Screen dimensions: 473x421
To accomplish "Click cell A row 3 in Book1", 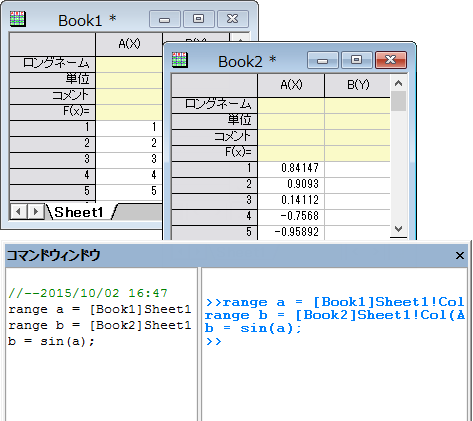I will tap(129, 160).
